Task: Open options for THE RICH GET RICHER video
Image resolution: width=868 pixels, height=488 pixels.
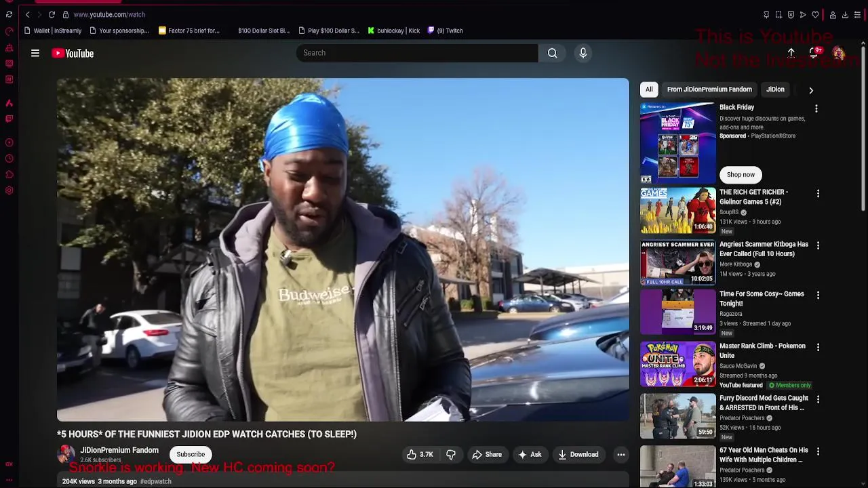Action: coord(818,194)
